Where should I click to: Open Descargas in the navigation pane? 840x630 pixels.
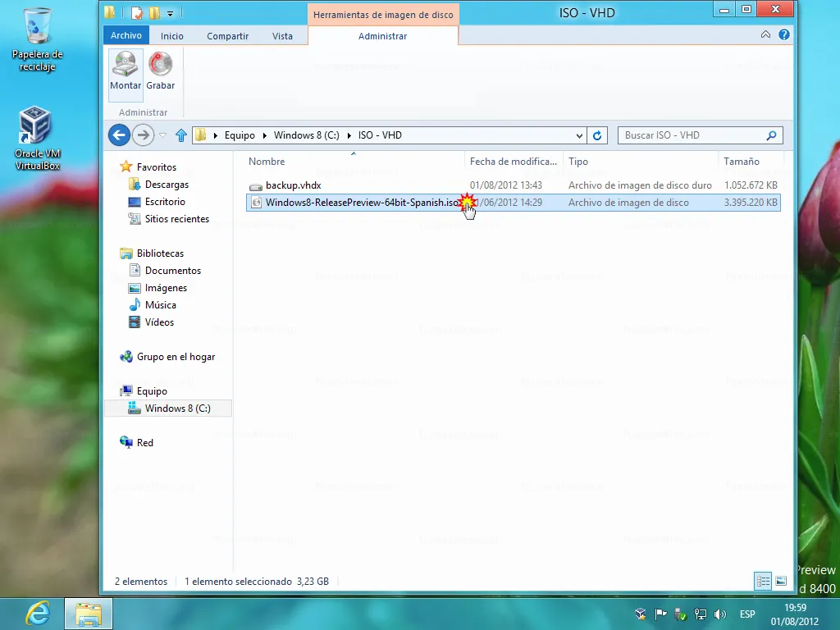tap(167, 185)
